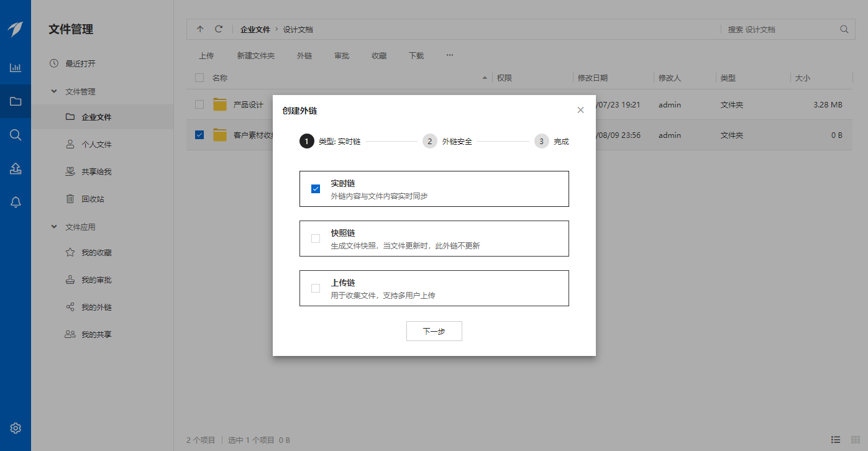Open the statistics chart icon in left rail
The image size is (868, 451).
coord(16,68)
